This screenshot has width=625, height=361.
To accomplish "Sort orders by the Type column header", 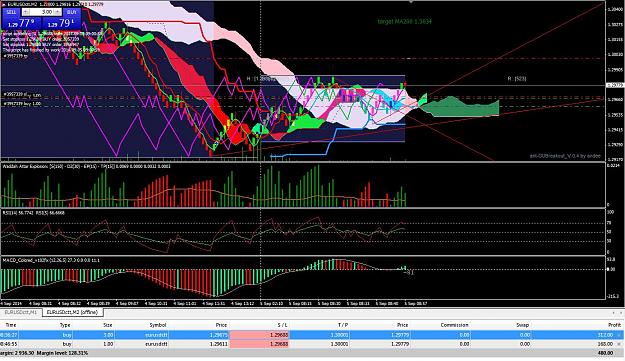I will [x=65, y=325].
